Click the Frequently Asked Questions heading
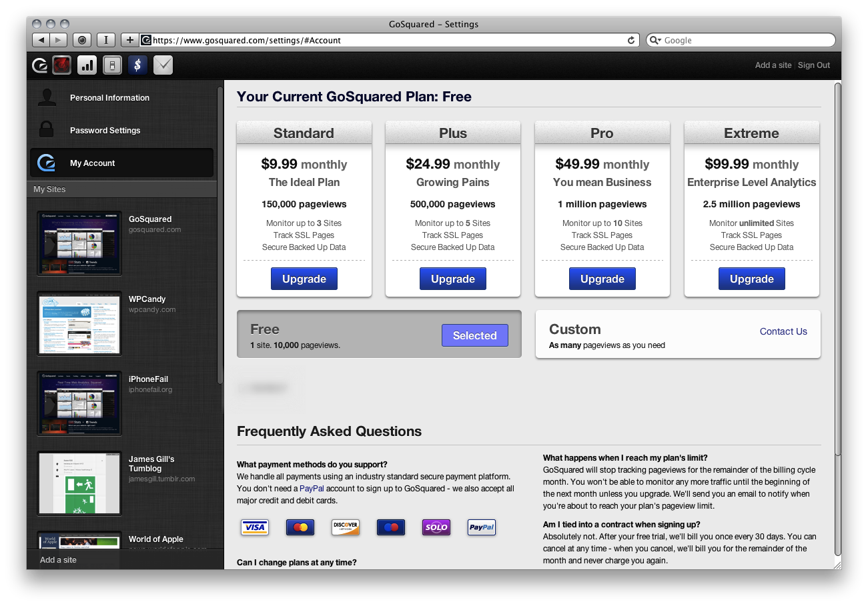The height and width of the screenshot is (606, 868). pos(330,431)
